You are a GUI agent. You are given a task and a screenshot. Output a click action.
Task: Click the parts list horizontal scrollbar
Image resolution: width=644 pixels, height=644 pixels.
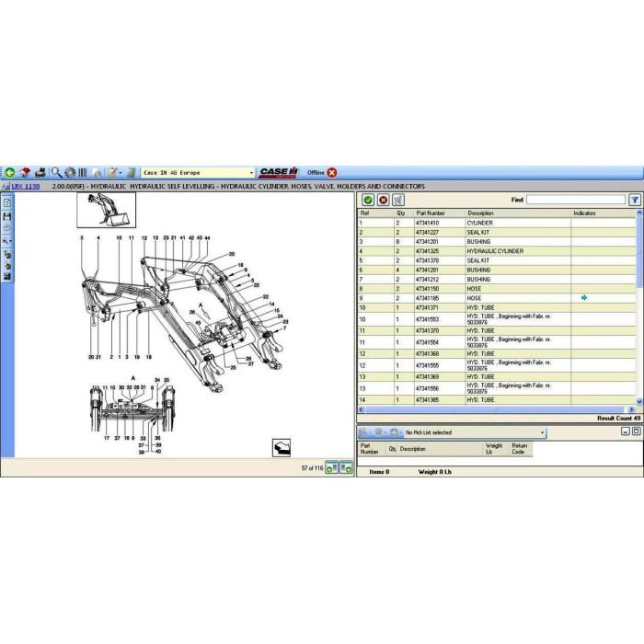(495, 409)
